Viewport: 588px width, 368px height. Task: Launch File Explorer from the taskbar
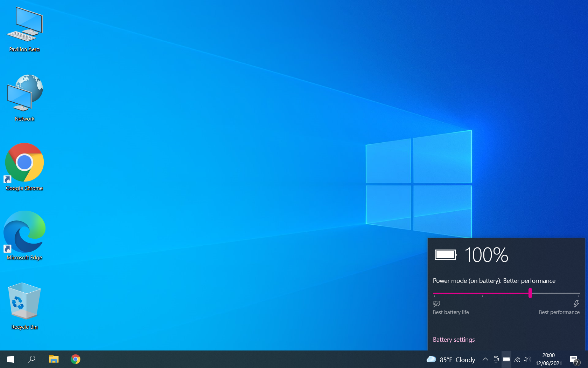point(54,359)
